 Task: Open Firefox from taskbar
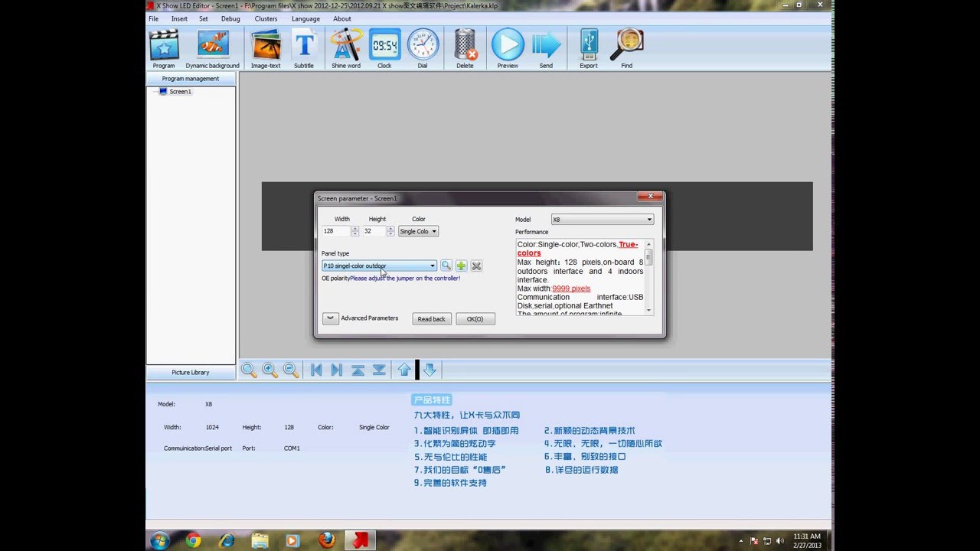(x=327, y=540)
